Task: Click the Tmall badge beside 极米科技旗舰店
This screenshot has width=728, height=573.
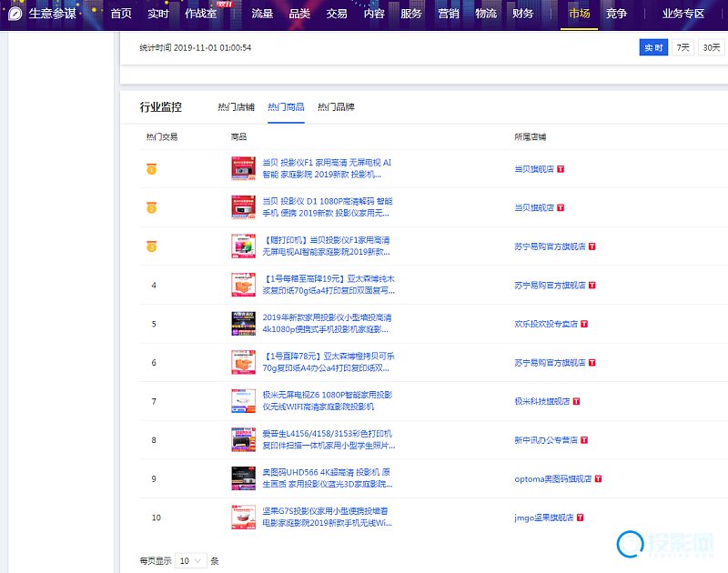Action: coord(577,401)
